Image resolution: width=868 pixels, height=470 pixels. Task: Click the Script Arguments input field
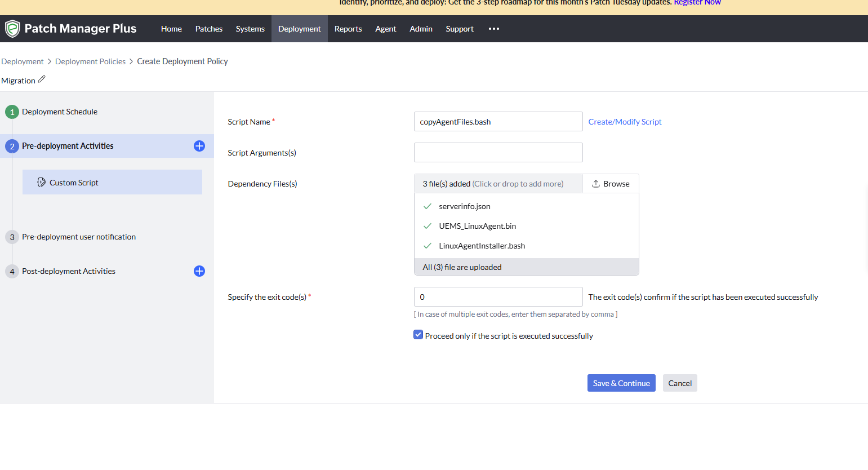(498, 153)
